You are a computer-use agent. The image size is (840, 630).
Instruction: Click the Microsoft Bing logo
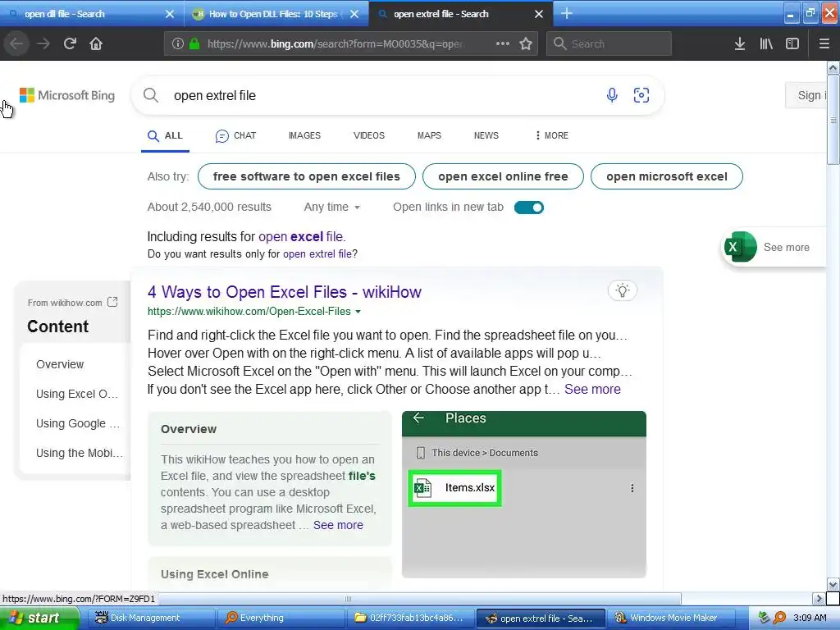click(x=67, y=95)
